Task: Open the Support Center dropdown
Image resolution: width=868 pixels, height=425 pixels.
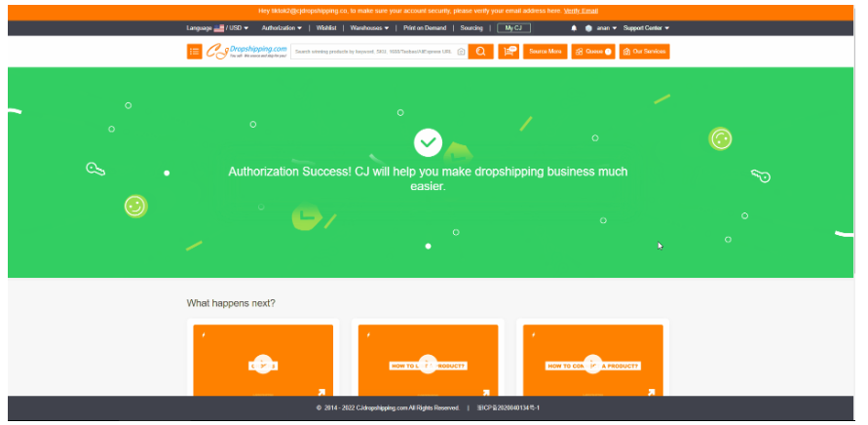Action: tap(646, 28)
